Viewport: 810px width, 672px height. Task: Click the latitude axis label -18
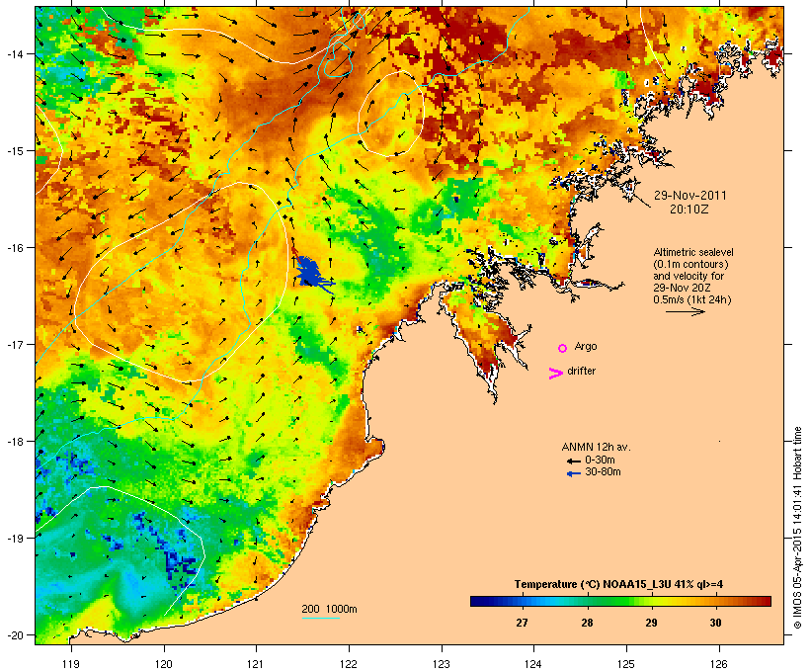15,442
